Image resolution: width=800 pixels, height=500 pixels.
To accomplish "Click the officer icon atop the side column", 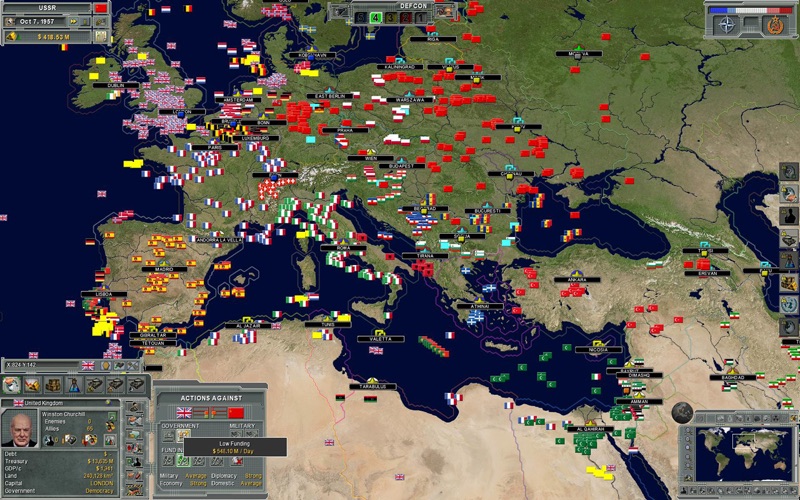I will tap(135, 408).
